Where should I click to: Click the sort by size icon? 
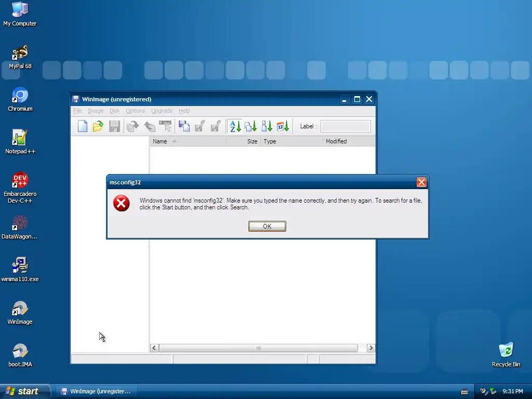[x=267, y=126]
